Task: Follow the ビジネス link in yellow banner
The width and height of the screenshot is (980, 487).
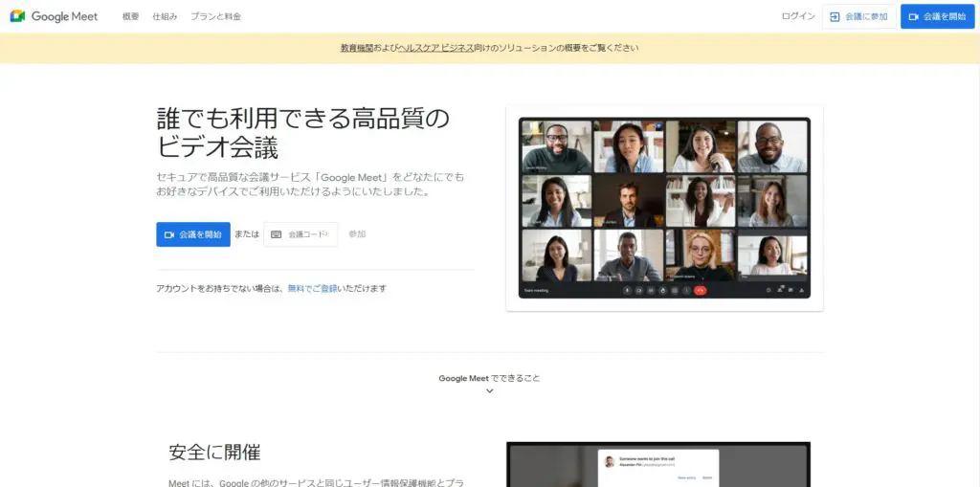Action: point(457,48)
